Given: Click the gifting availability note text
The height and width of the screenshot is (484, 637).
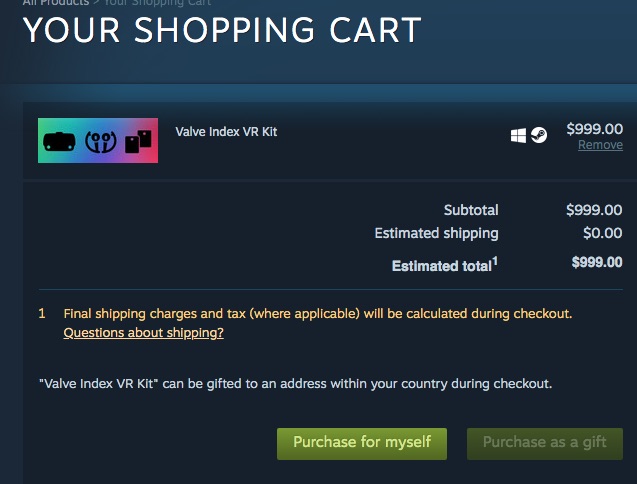Looking at the screenshot, I should pos(294,383).
